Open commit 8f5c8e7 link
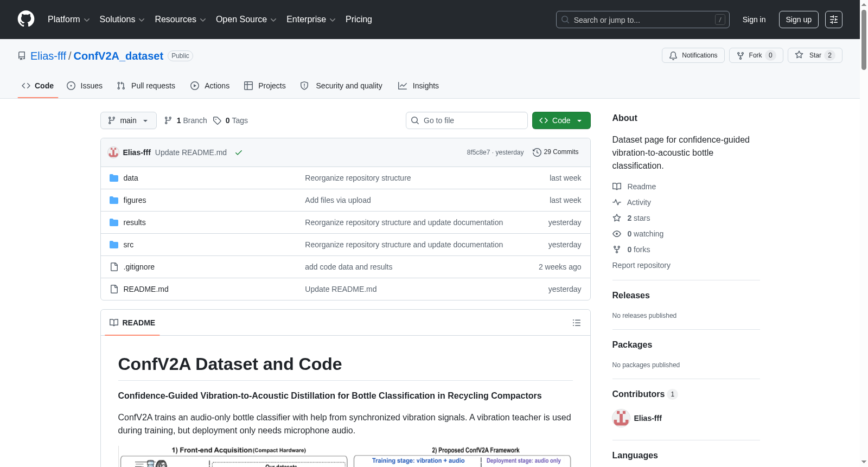Image resolution: width=868 pixels, height=467 pixels. pos(478,152)
